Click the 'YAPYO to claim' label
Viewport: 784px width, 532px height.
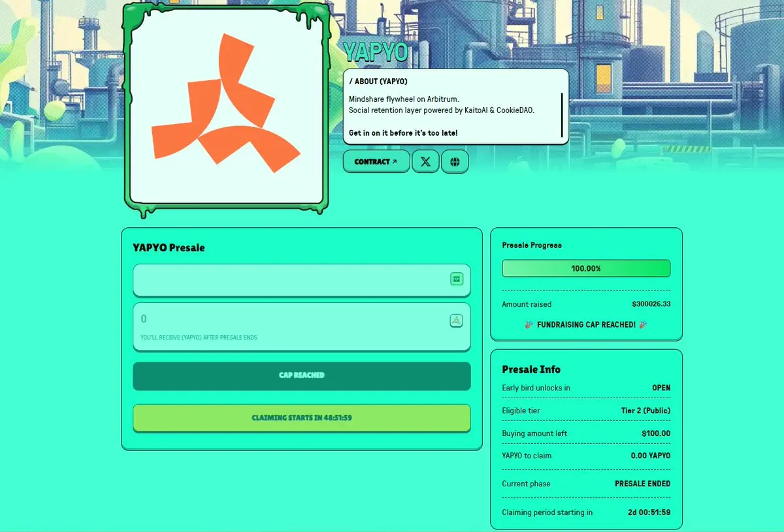pos(527,456)
